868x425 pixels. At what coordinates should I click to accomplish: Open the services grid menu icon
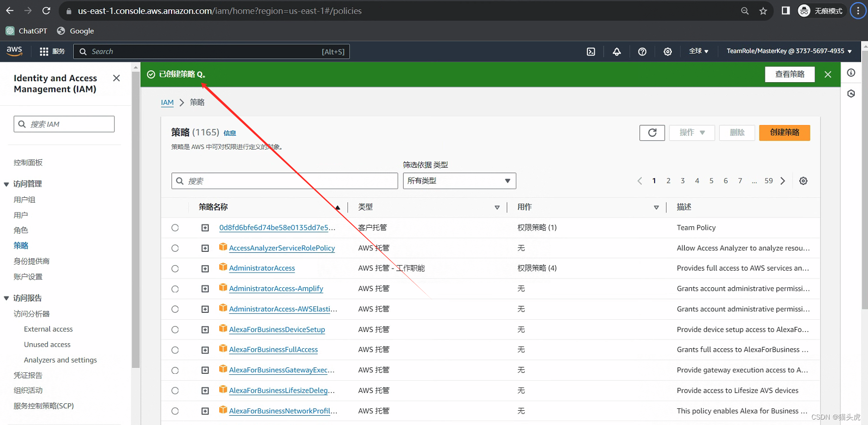(x=44, y=52)
